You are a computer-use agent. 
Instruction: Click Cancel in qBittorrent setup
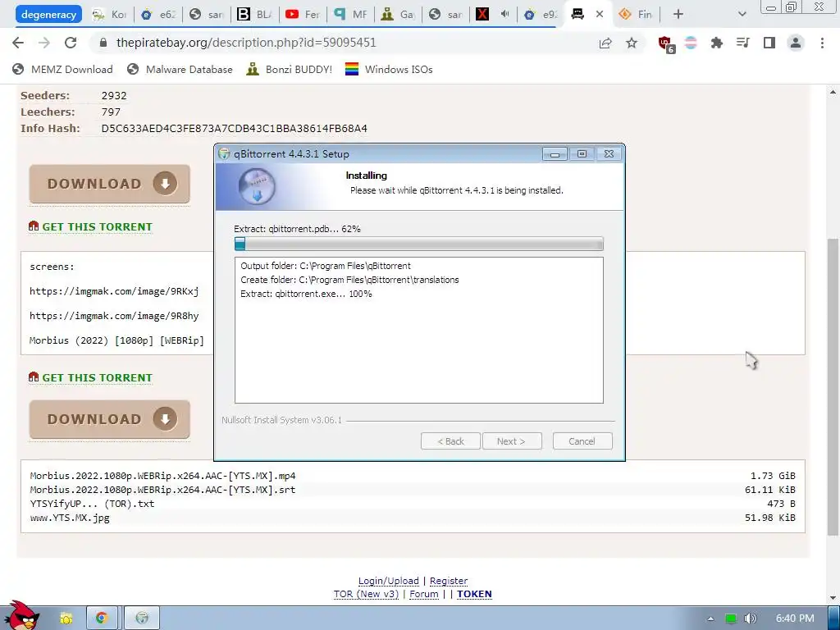click(582, 441)
